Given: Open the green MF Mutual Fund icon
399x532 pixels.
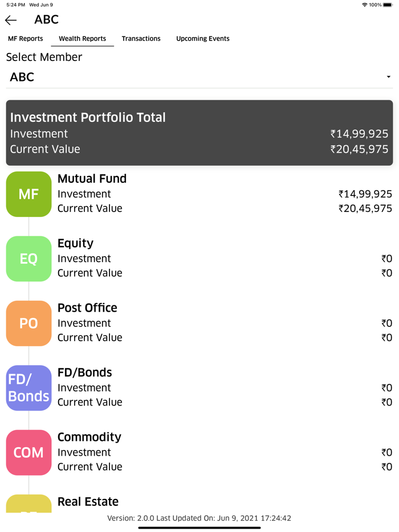Looking at the screenshot, I should point(29,194).
